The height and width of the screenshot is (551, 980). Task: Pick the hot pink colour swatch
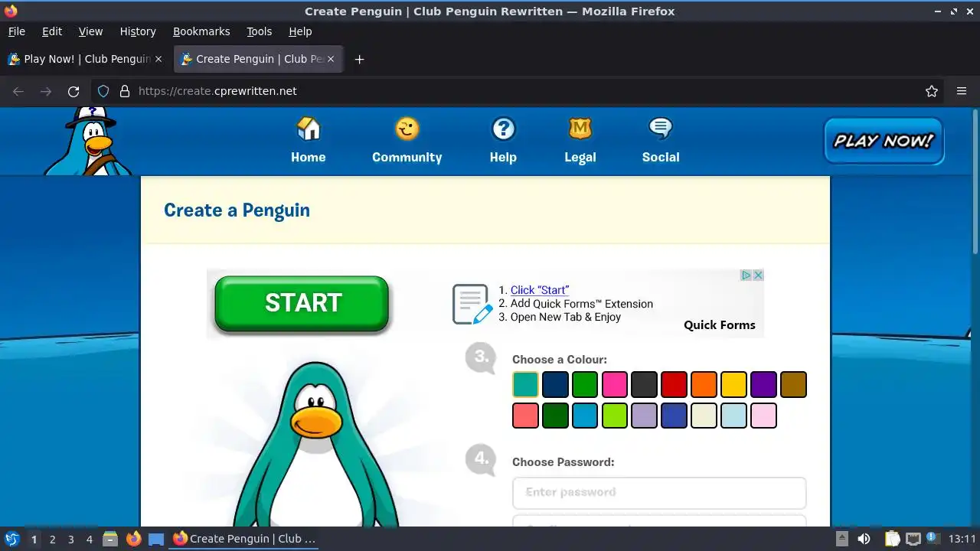(x=615, y=384)
